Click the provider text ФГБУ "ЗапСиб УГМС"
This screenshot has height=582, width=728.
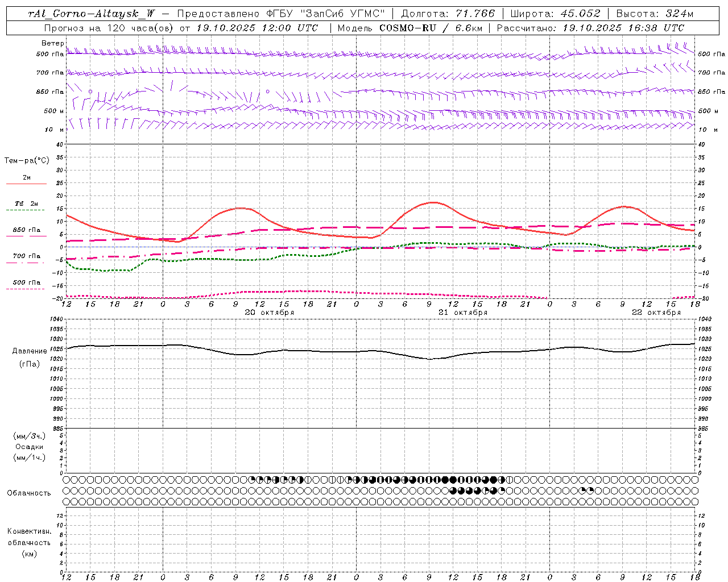(325, 14)
